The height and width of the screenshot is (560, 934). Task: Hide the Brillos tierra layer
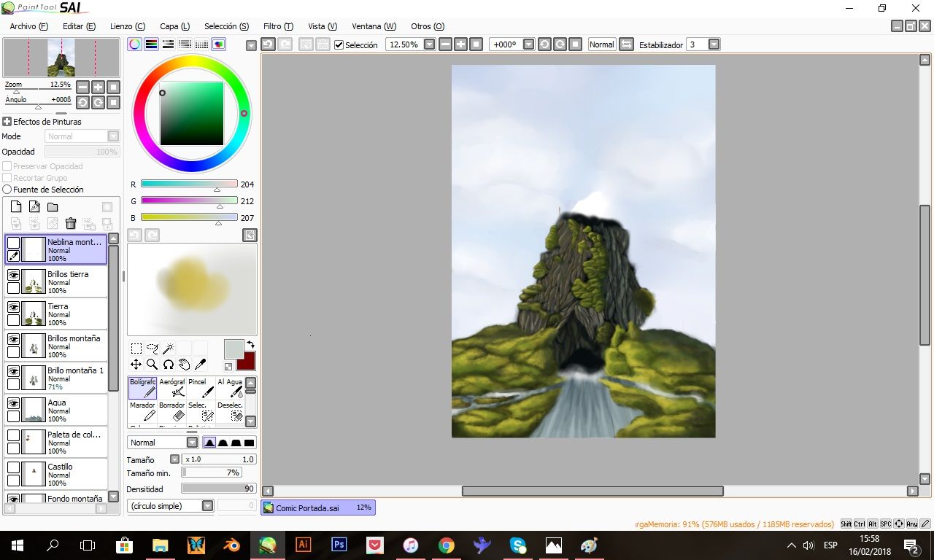pos(13,275)
